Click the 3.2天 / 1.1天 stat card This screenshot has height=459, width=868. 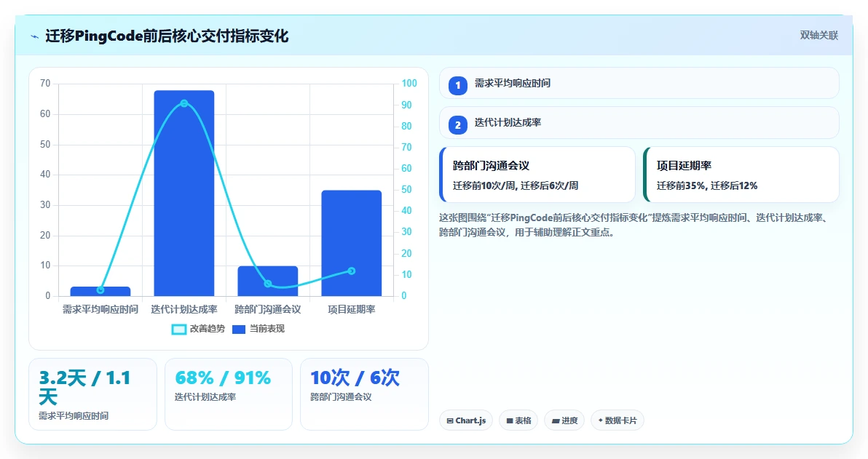(92, 394)
